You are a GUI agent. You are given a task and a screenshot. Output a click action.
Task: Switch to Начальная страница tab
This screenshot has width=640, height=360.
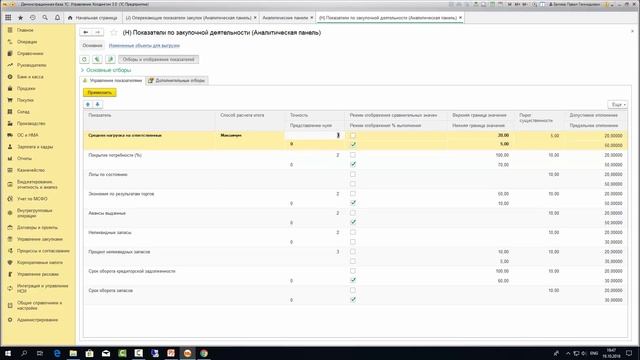point(93,18)
